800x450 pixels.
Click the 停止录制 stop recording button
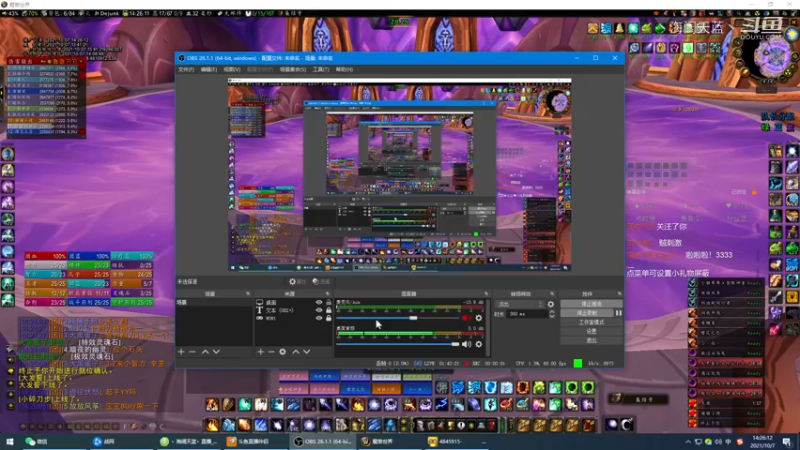point(587,313)
